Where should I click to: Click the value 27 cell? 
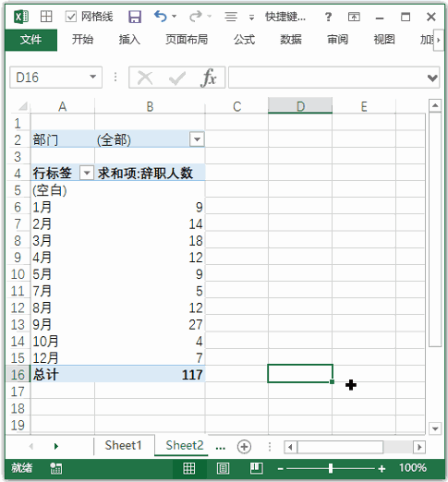point(150,324)
